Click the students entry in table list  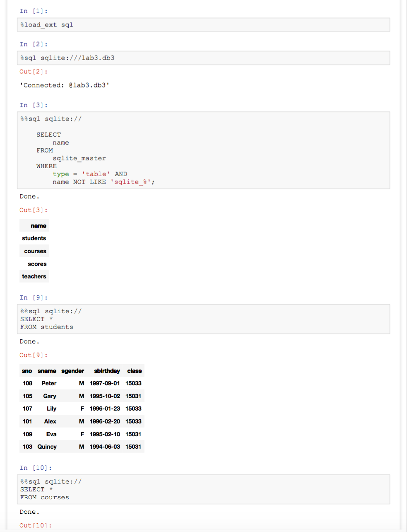(x=34, y=238)
